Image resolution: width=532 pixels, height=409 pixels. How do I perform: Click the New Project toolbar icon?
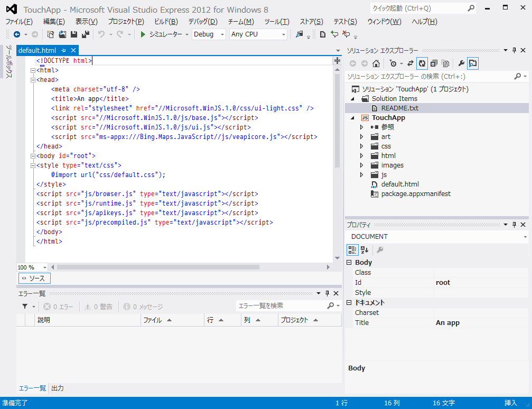[x=50, y=34]
